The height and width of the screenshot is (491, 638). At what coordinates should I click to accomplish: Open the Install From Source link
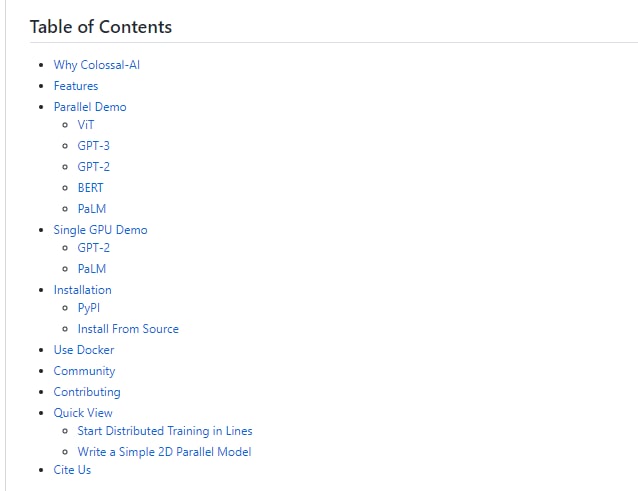(x=128, y=329)
